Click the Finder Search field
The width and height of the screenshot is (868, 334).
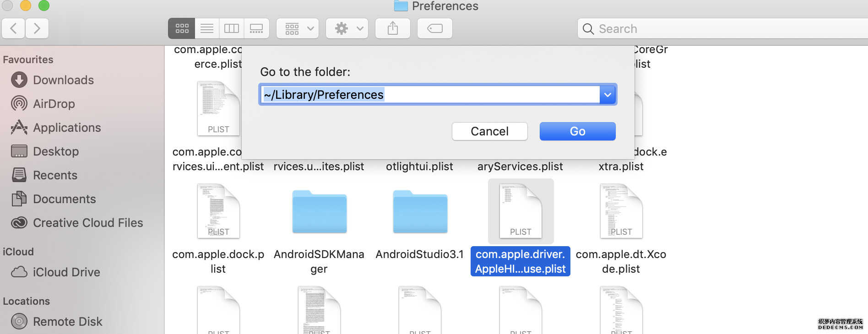[723, 29]
